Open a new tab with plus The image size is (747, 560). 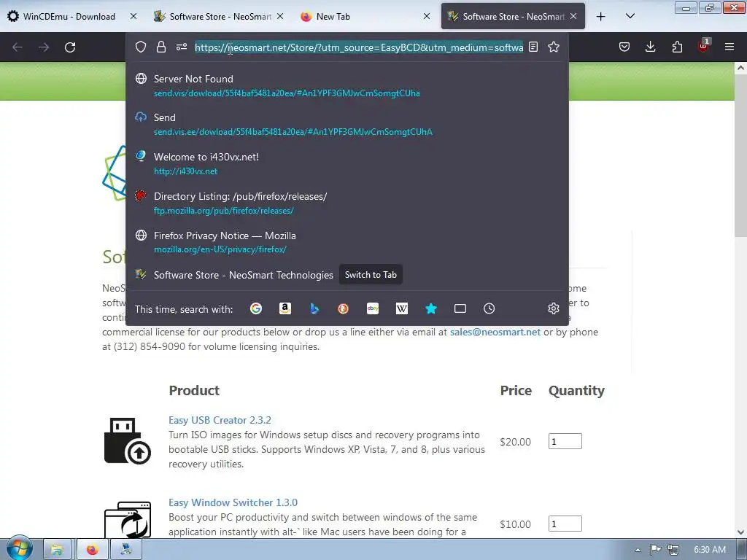(x=601, y=17)
